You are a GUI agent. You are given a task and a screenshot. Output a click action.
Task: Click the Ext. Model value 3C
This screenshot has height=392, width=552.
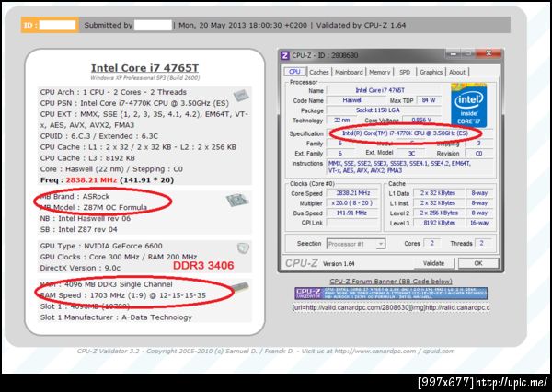[x=411, y=153]
